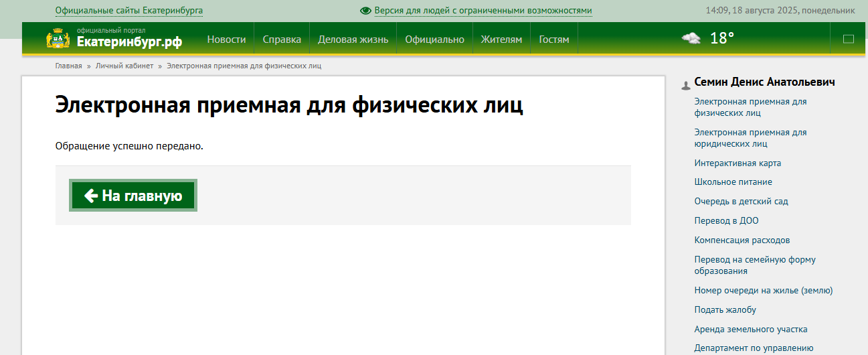Image resolution: width=868 pixels, height=355 pixels.
Task: Open Перевод на семейную форму образования
Action: (x=755, y=265)
